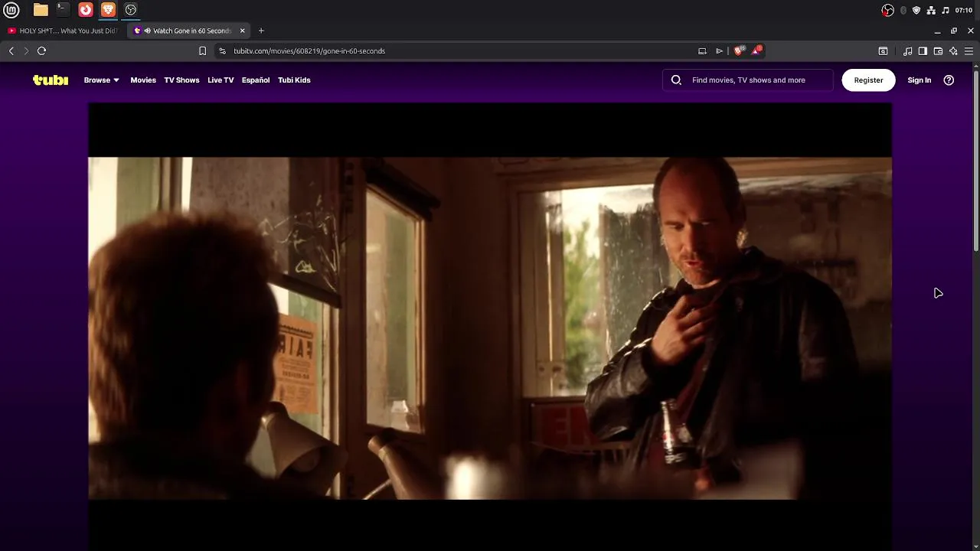The image size is (980, 551).
Task: Open the Español section
Action: [x=256, y=80]
